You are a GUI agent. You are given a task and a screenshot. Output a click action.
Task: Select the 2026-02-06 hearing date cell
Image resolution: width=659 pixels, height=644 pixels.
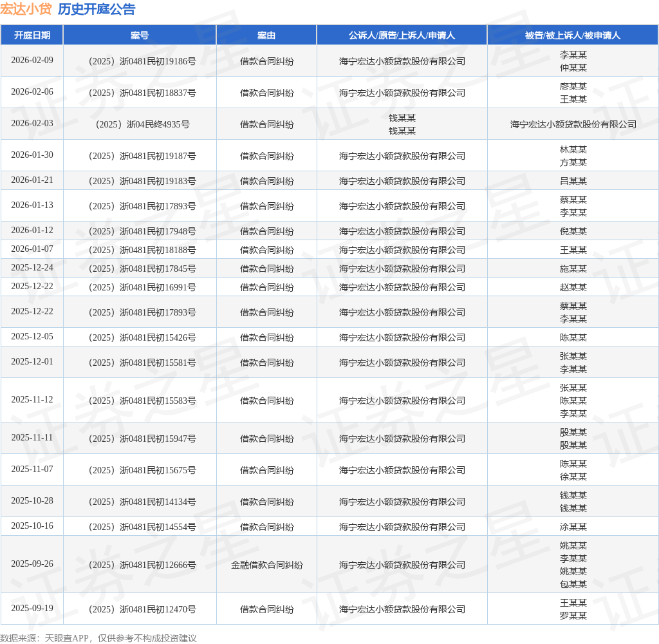pos(32,92)
